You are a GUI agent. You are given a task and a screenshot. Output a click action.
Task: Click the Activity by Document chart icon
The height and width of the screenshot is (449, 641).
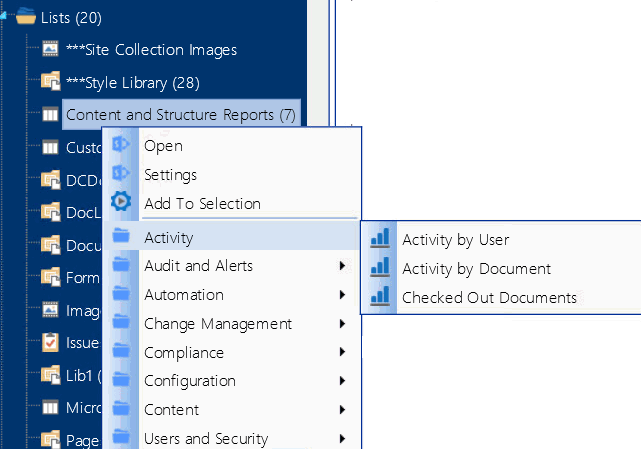(x=379, y=268)
